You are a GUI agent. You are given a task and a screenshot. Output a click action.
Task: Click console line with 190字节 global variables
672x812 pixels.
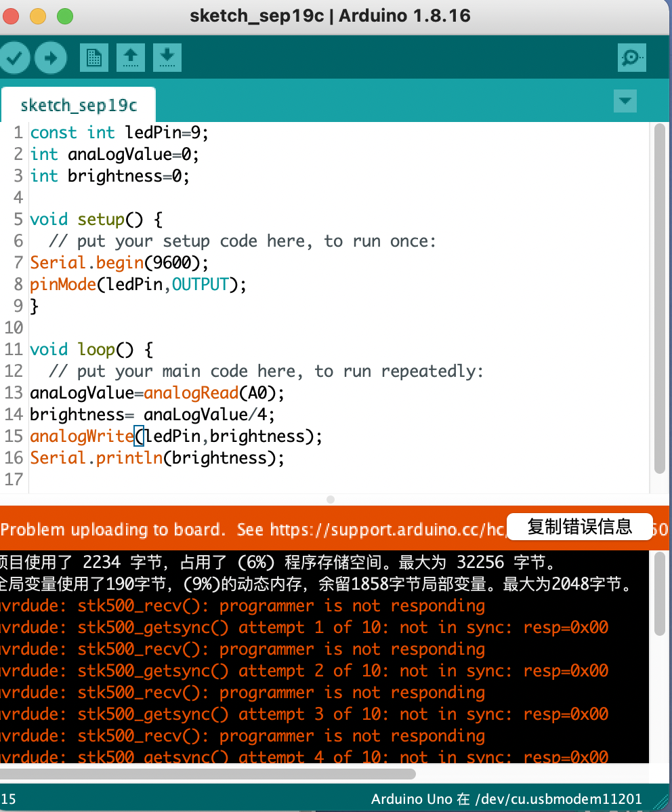317,584
